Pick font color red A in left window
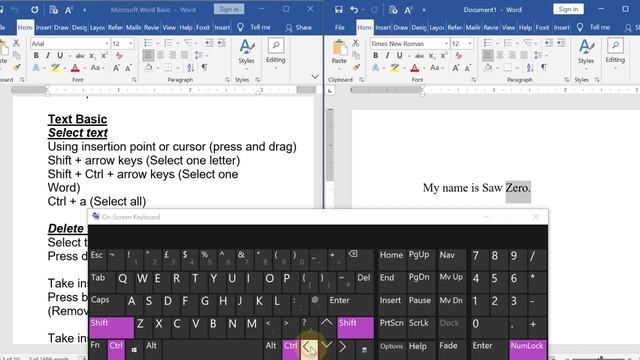Viewport: 640px width, 360px height. point(75,68)
